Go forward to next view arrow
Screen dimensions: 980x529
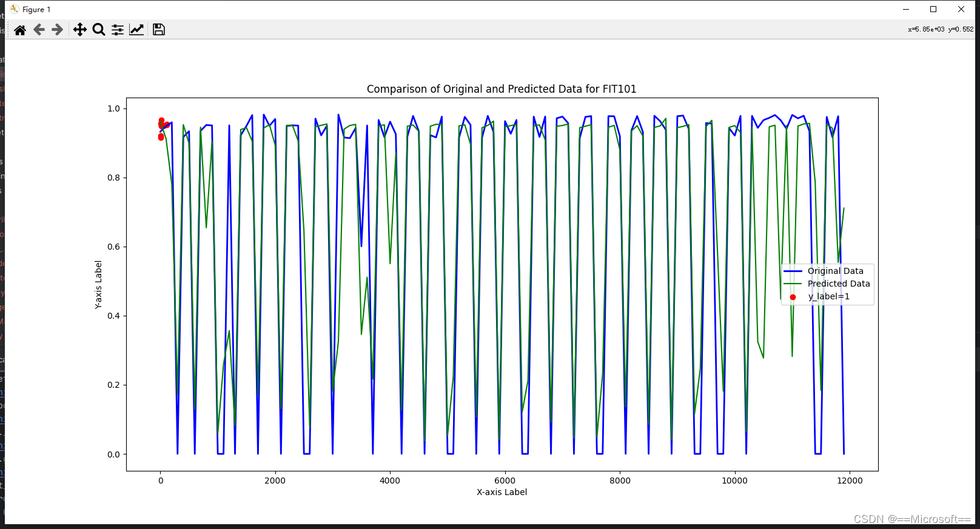point(57,30)
